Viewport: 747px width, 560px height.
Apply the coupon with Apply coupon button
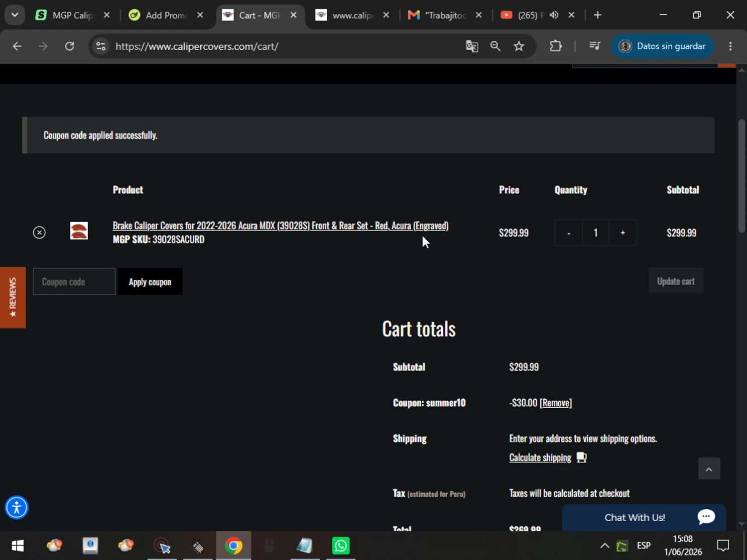coord(150,281)
